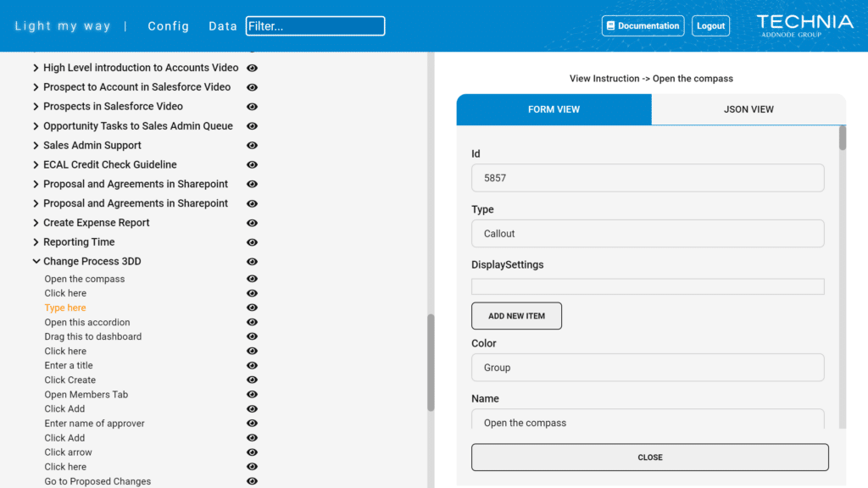Click the form panel vertical scrollbar
This screenshot has height=488, width=868.
click(x=843, y=277)
